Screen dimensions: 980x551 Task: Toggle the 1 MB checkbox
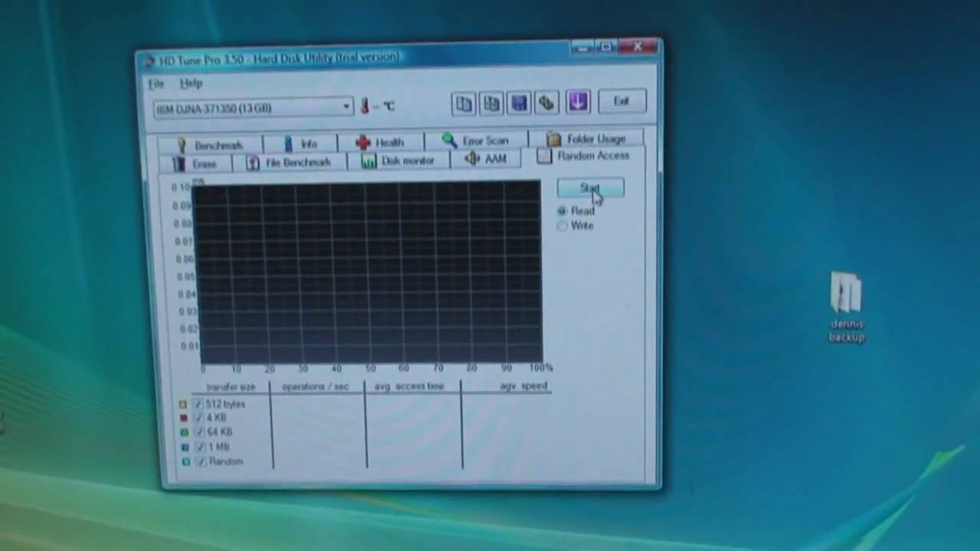click(x=199, y=447)
